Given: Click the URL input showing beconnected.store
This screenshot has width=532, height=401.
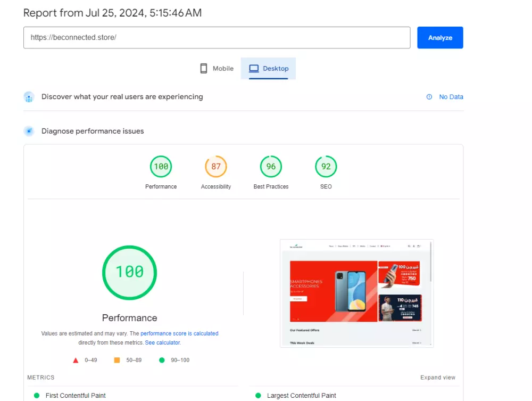Looking at the screenshot, I should 217,37.
